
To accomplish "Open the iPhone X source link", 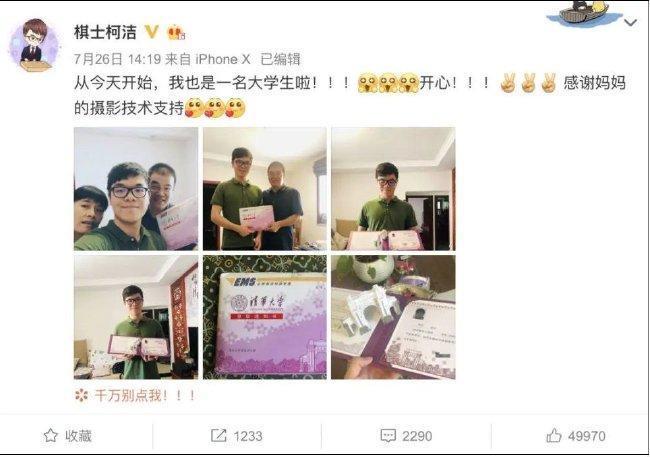I will click(x=223, y=59).
